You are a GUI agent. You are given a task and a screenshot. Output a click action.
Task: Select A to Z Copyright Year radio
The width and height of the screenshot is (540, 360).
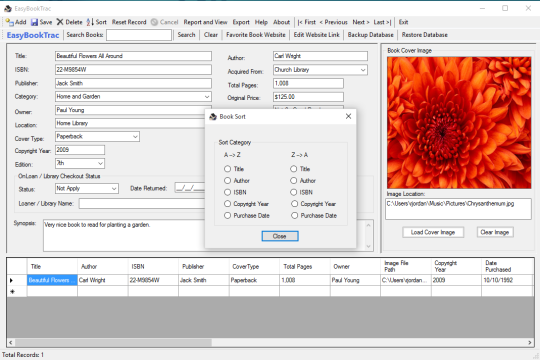227,204
